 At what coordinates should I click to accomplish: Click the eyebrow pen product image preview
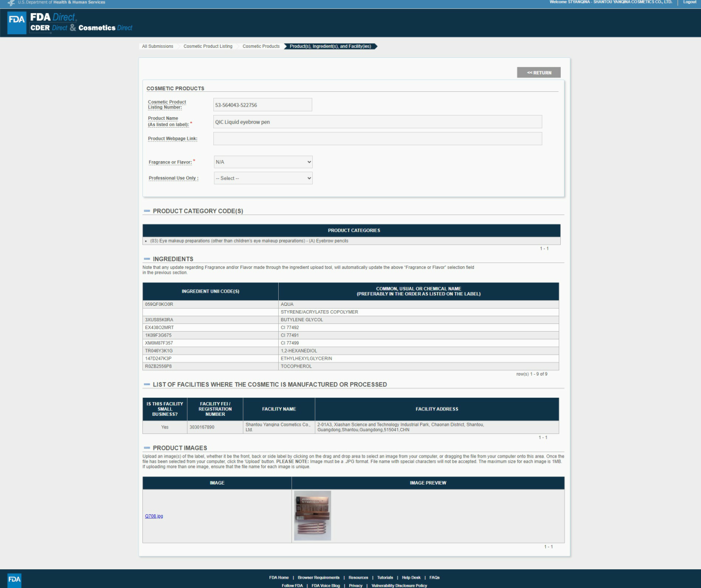tap(312, 515)
